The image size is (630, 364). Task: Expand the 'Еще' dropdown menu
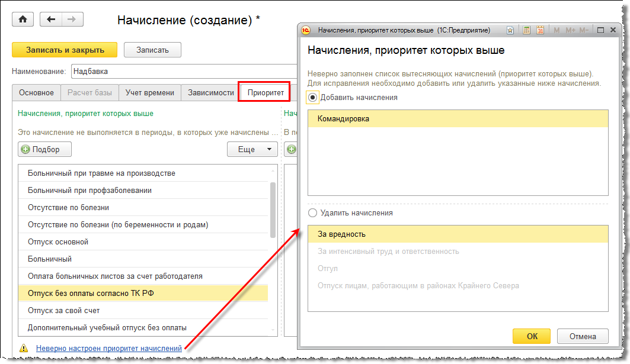point(252,150)
